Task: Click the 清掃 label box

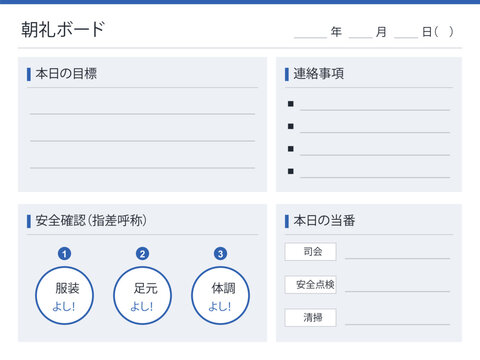Action: tap(310, 318)
